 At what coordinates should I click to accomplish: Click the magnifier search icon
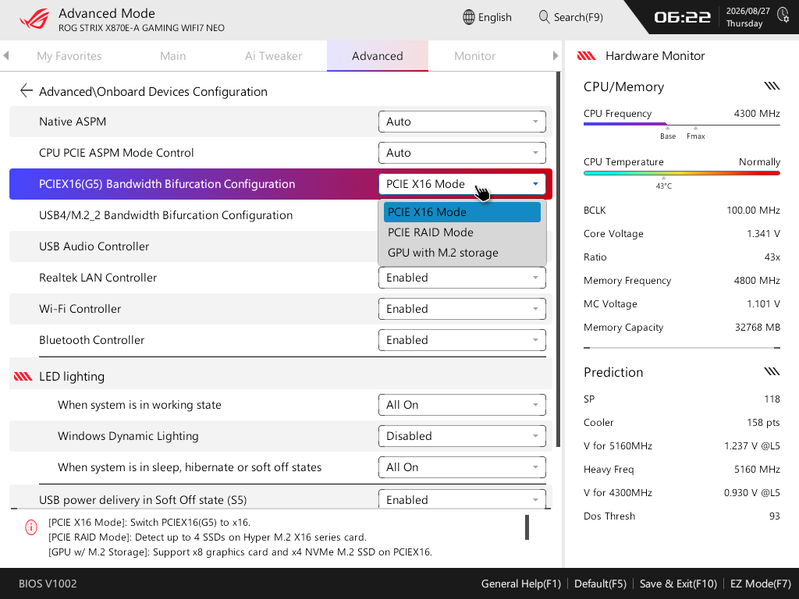(544, 17)
